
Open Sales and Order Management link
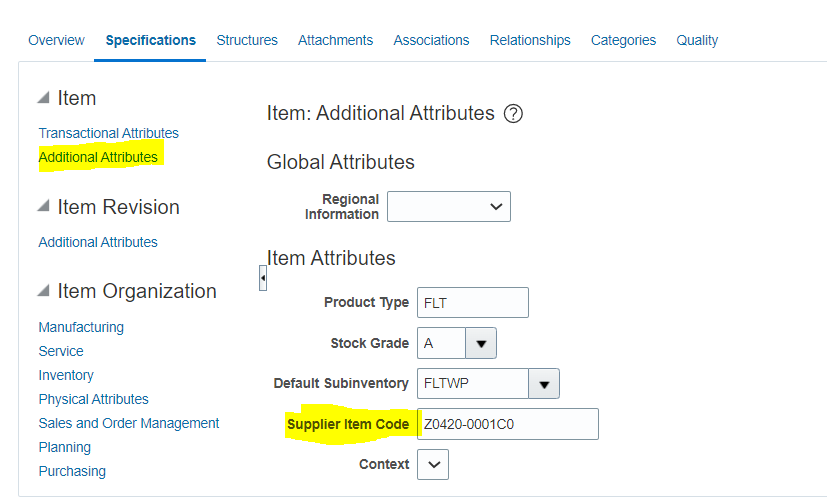click(129, 423)
